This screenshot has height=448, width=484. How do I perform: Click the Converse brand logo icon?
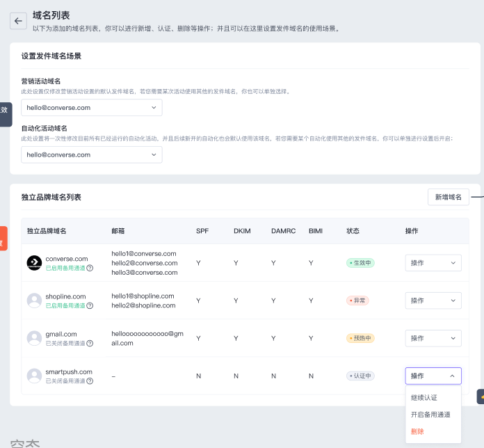coord(34,263)
